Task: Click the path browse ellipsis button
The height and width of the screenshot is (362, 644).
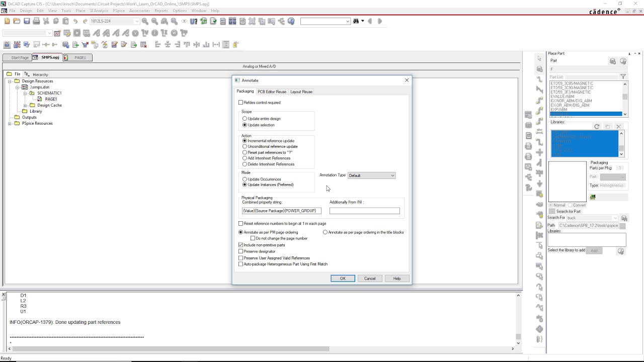Action: pos(623,226)
